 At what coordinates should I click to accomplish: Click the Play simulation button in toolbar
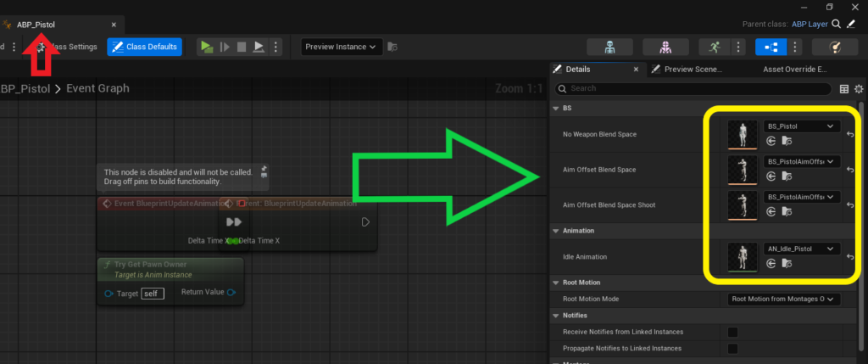(207, 47)
